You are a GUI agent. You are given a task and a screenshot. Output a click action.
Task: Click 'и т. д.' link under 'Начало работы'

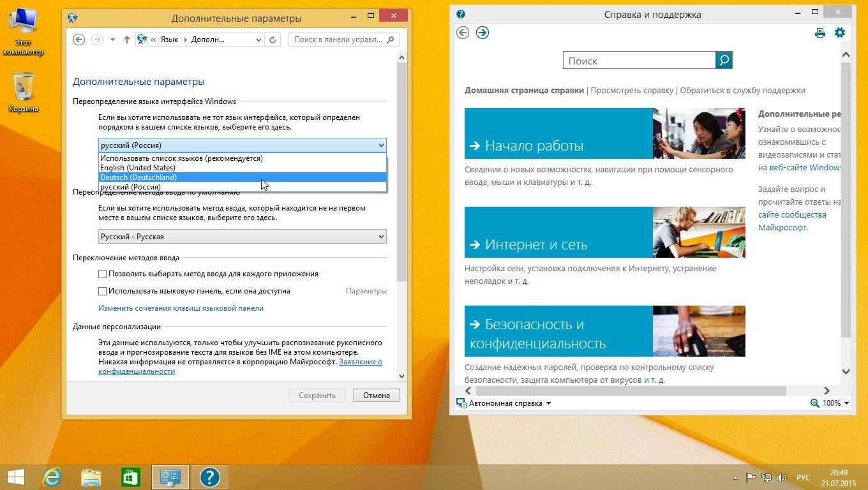tap(581, 182)
